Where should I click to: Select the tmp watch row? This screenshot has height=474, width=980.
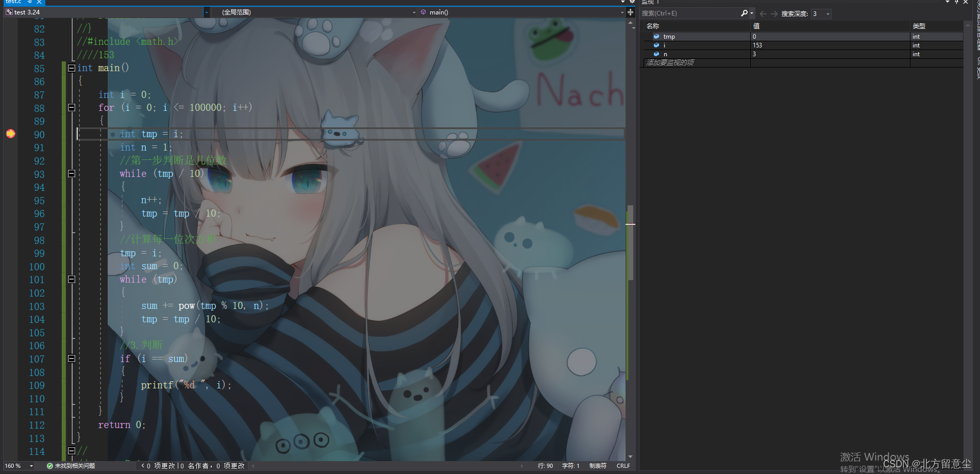coord(803,37)
